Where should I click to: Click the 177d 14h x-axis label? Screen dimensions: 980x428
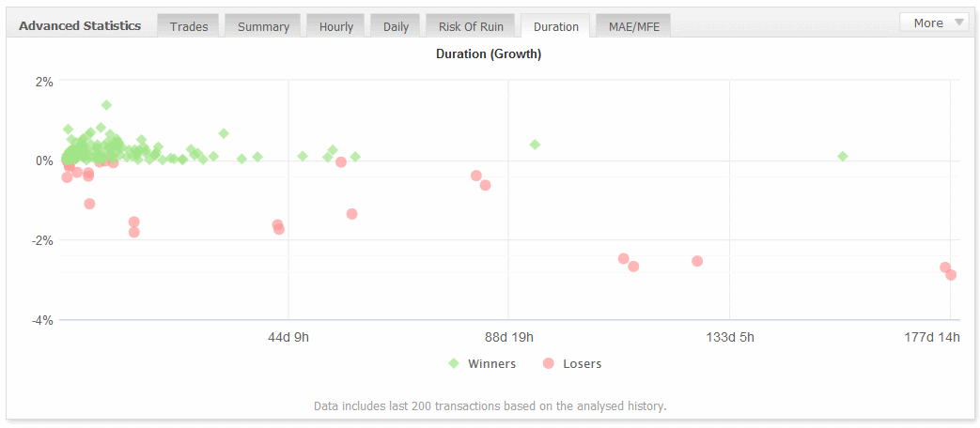(937, 338)
